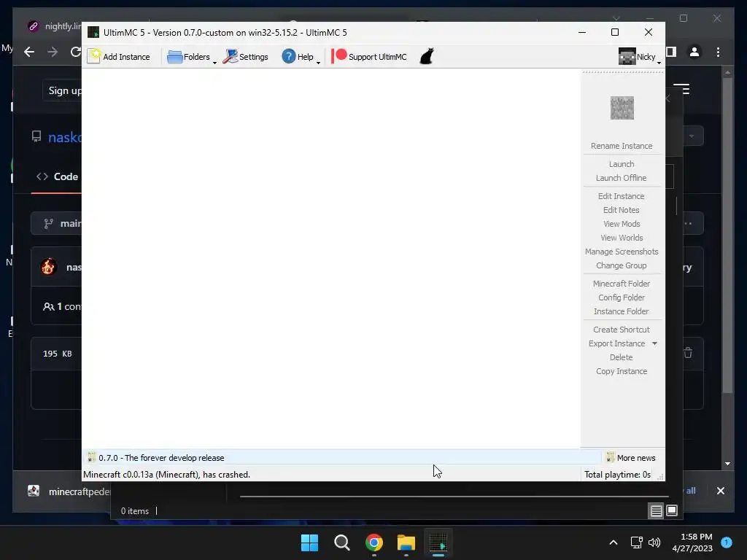747x560 pixels.
Task: Reload the page in the browser
Action: point(75,52)
